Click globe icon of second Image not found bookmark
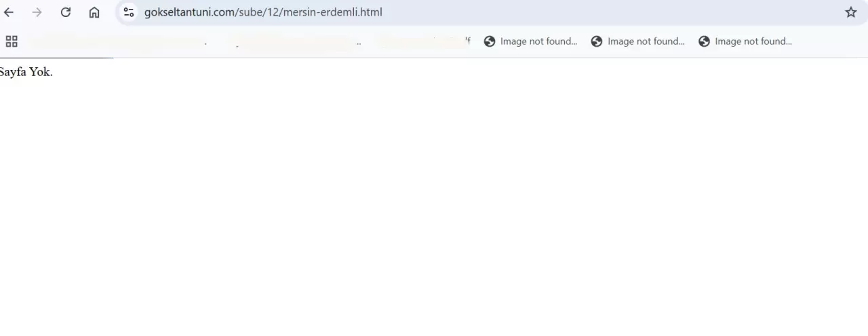This screenshot has height=336, width=868. tap(597, 41)
